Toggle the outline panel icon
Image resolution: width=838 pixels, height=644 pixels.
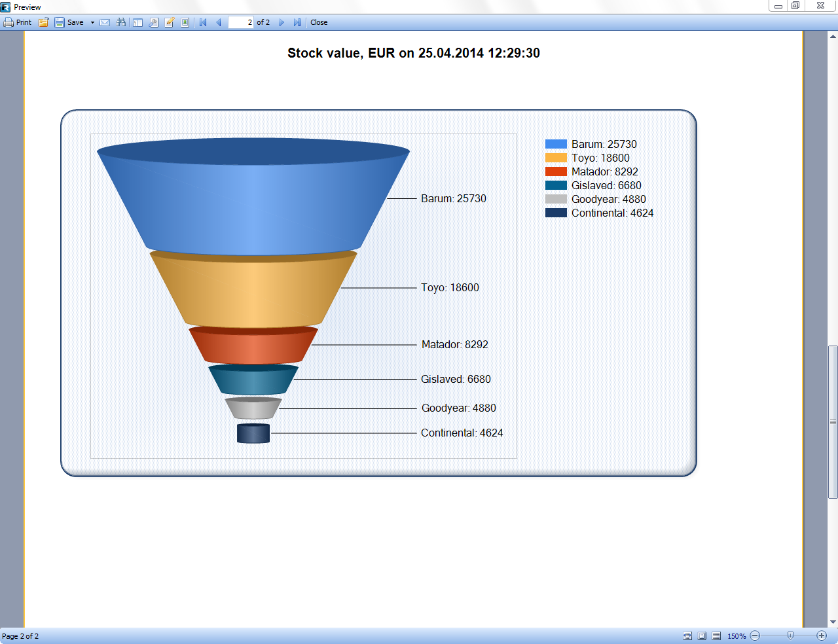click(138, 22)
